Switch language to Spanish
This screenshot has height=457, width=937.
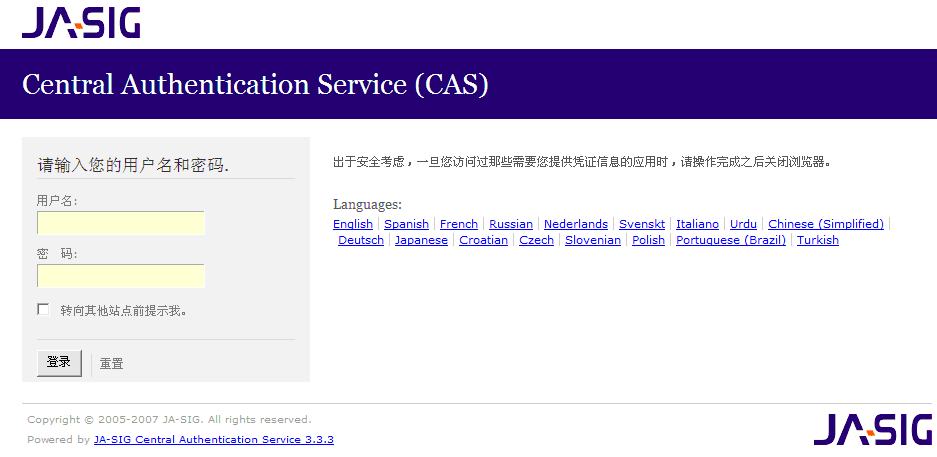[x=406, y=224]
